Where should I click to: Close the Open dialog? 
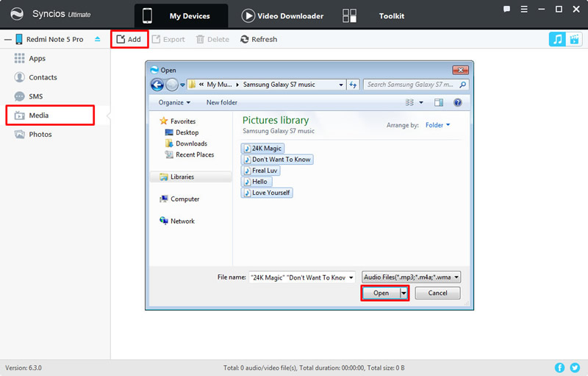(x=461, y=70)
